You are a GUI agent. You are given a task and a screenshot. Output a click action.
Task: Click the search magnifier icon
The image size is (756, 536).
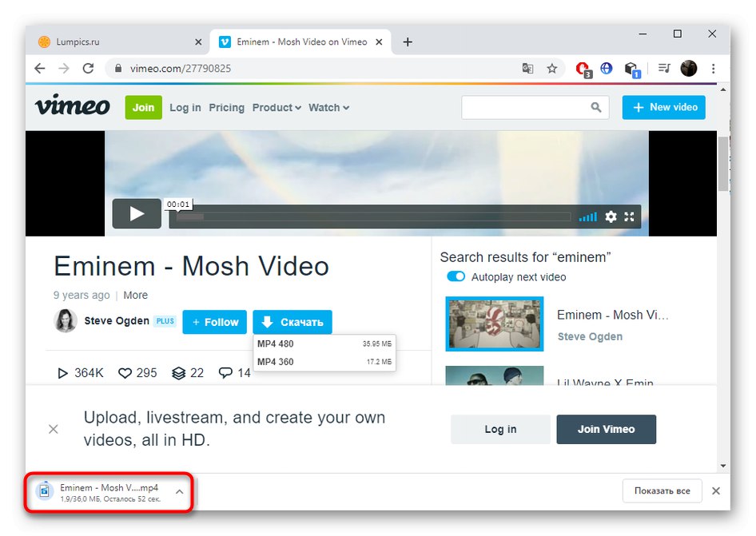pos(596,107)
